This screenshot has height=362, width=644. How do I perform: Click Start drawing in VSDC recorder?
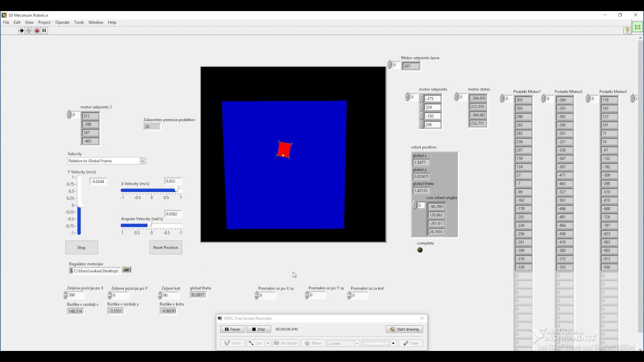pyautogui.click(x=405, y=329)
